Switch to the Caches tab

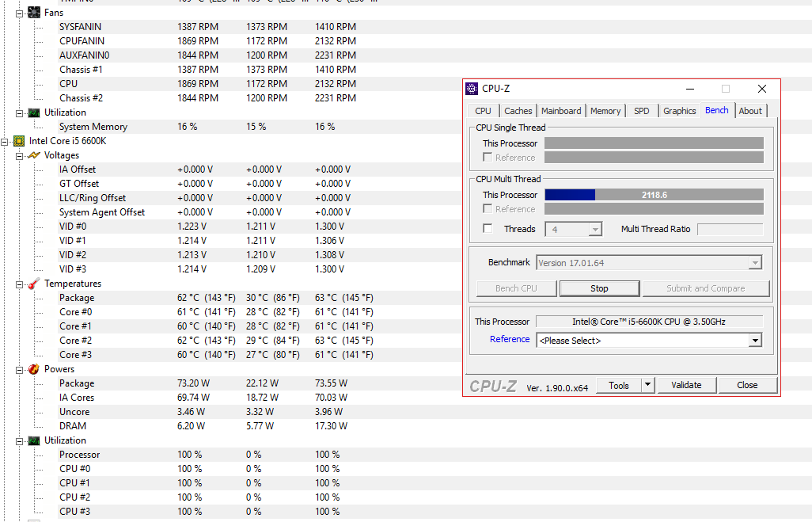tap(518, 111)
